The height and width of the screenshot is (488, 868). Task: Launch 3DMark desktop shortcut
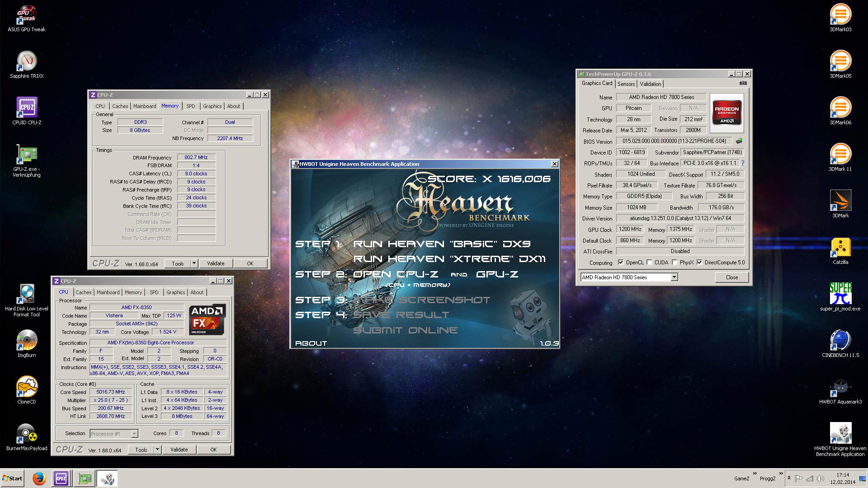point(840,204)
